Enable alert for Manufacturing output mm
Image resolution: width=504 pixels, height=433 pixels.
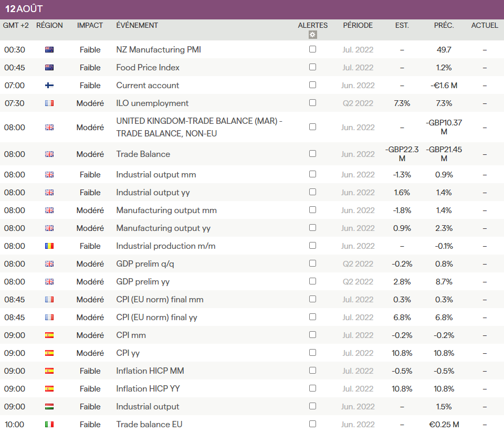coord(312,210)
